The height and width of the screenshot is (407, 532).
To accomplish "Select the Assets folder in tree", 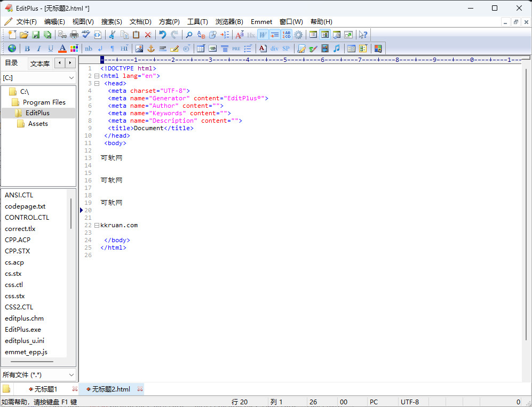I will pyautogui.click(x=38, y=124).
